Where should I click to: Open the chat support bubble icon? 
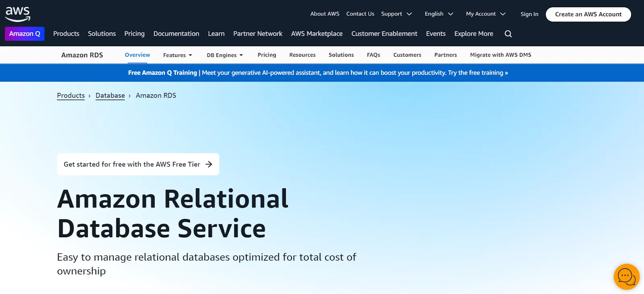pyautogui.click(x=627, y=277)
